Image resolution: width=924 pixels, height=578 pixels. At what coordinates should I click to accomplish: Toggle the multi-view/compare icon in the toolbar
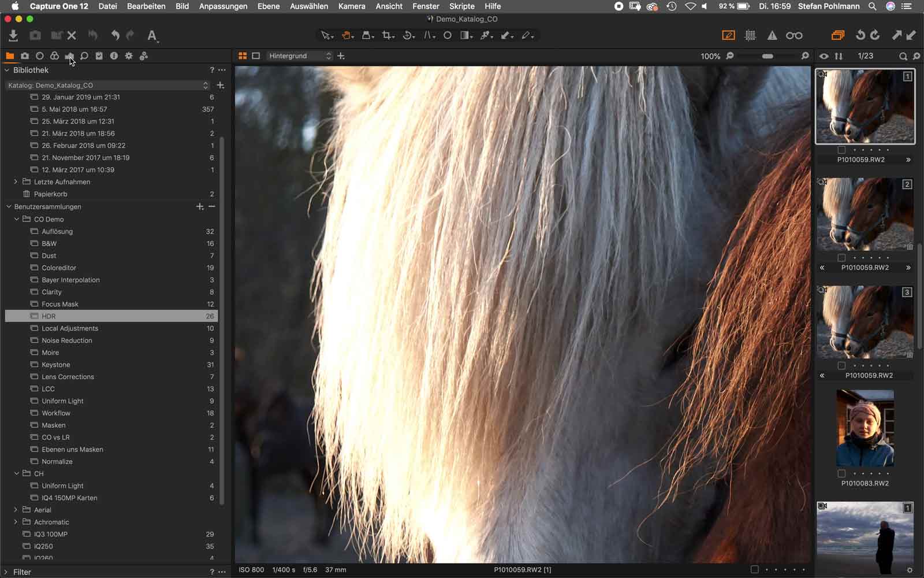coord(839,35)
